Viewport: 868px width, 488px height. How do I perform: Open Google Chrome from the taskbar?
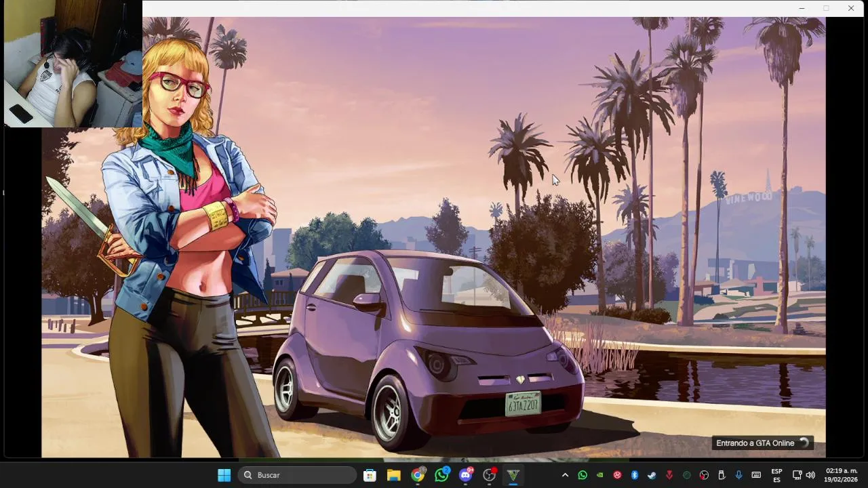[418, 475]
